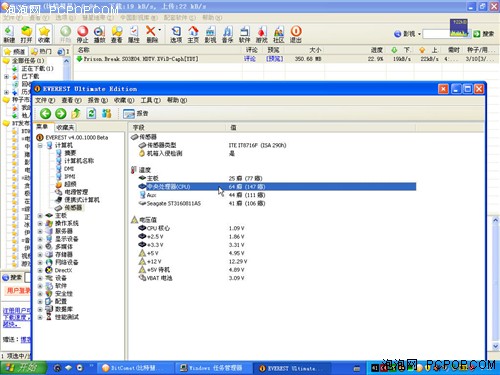The height and width of the screenshot is (375, 500).
Task: Refresh the EVEREST sensor page
Action: [x=91, y=114]
